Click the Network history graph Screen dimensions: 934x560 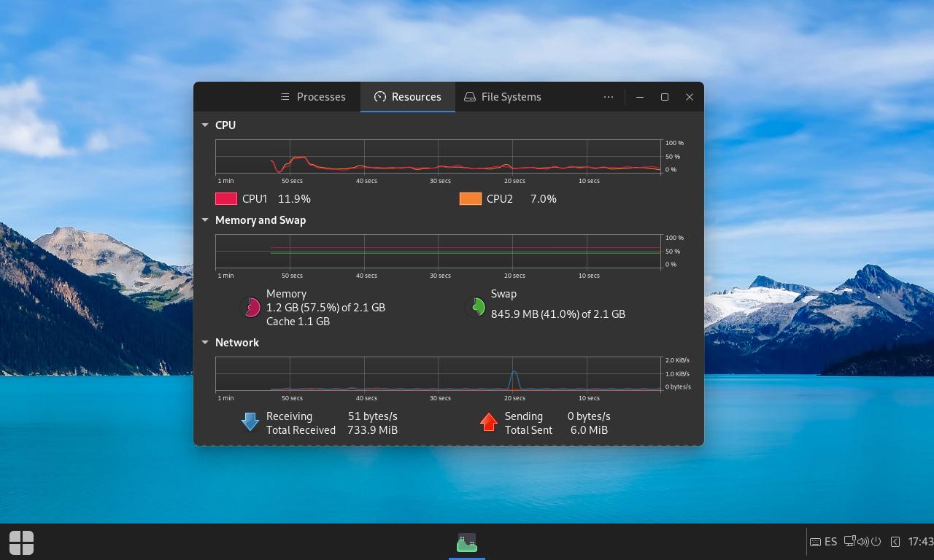[x=439, y=374]
